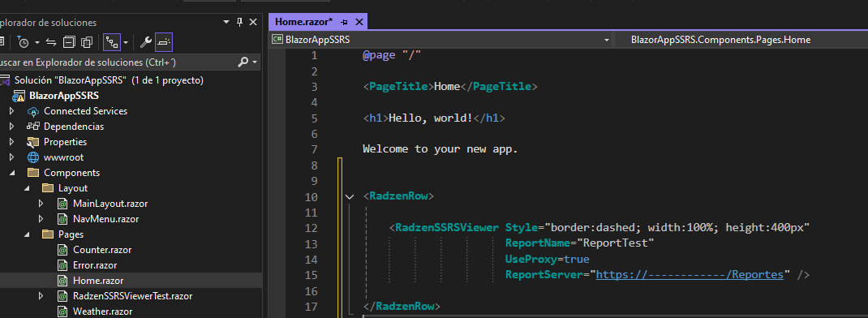
Task: Open Solution Explorer window options arrow
Action: (226, 22)
